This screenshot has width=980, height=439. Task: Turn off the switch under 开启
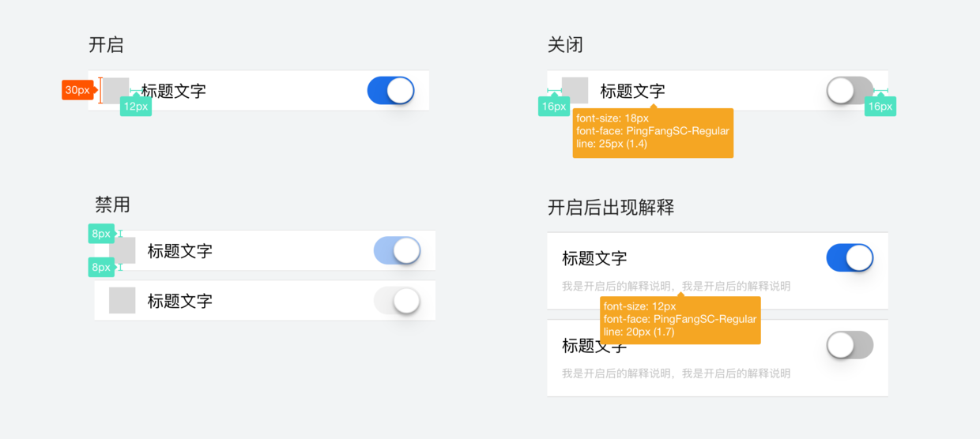[391, 91]
